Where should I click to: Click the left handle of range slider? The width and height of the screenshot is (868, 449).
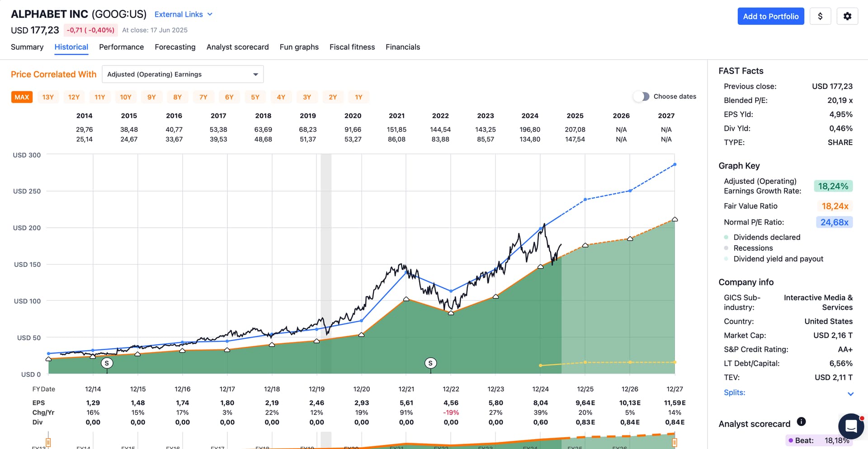[48, 442]
